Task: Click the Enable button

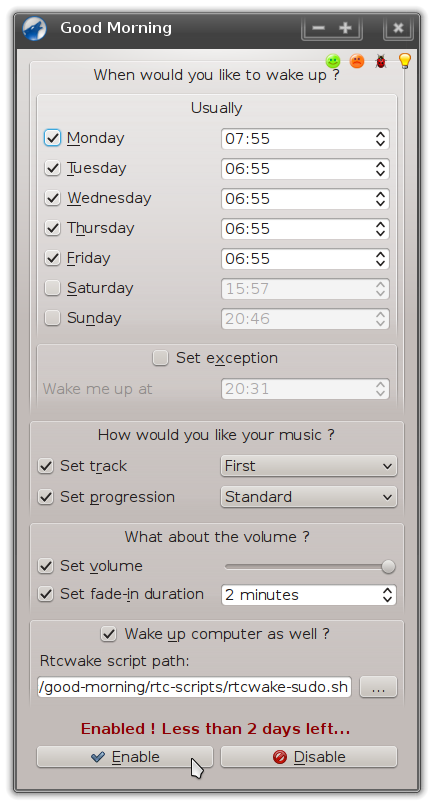Action: 125,757
